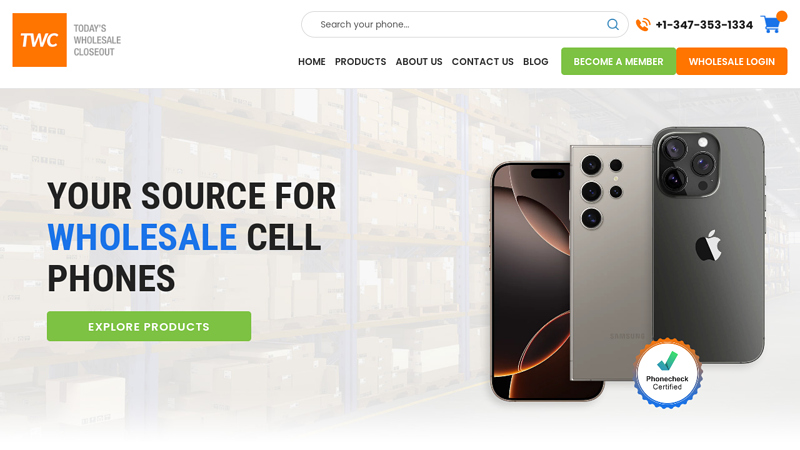Click the Explore Products button
This screenshot has width=800, height=450.
coord(149,326)
